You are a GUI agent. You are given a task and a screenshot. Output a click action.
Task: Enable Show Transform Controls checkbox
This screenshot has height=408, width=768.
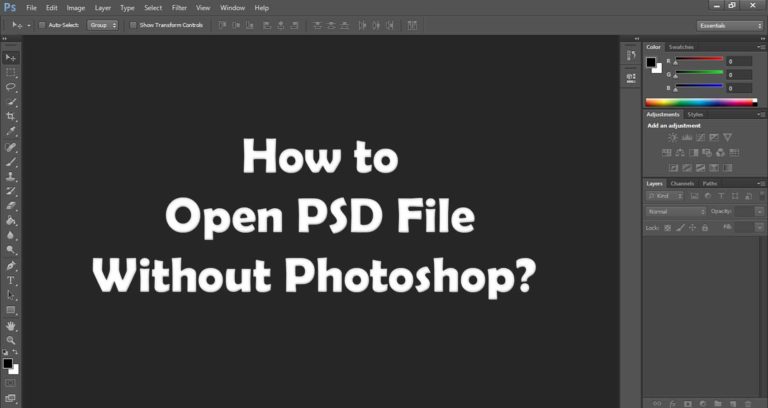point(133,25)
